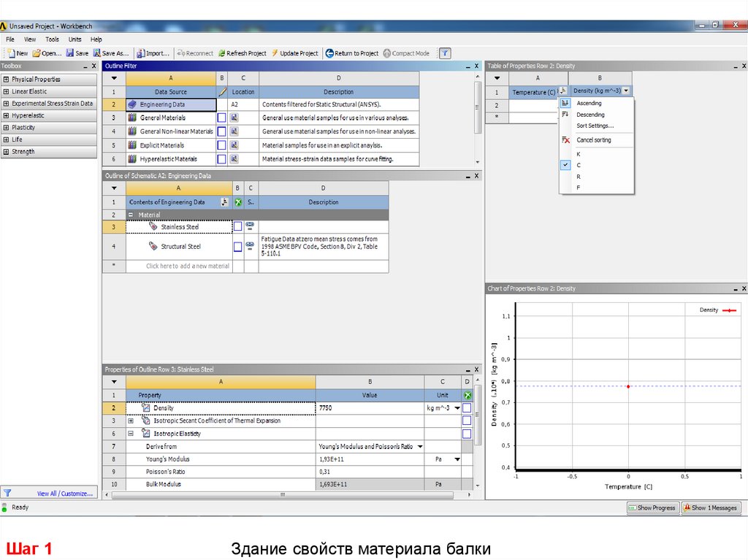Toggle the Density row checkbox in column D
Image resolution: width=748 pixels, height=560 pixels.
(467, 408)
